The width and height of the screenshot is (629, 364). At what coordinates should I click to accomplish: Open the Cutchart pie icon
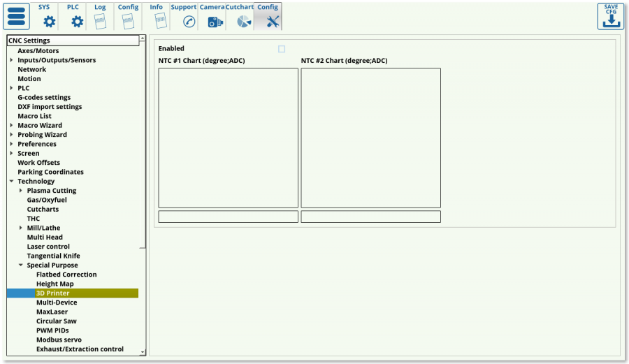click(243, 22)
